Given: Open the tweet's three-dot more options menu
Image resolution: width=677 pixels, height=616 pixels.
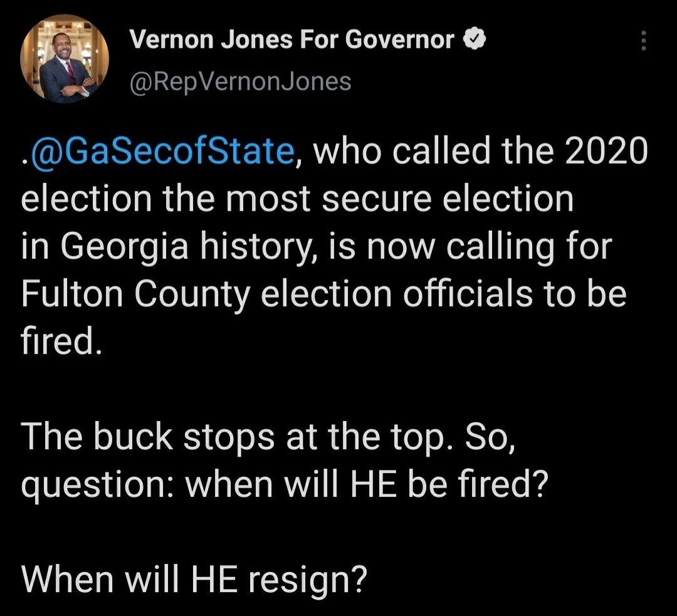Looking at the screenshot, I should [x=642, y=42].
